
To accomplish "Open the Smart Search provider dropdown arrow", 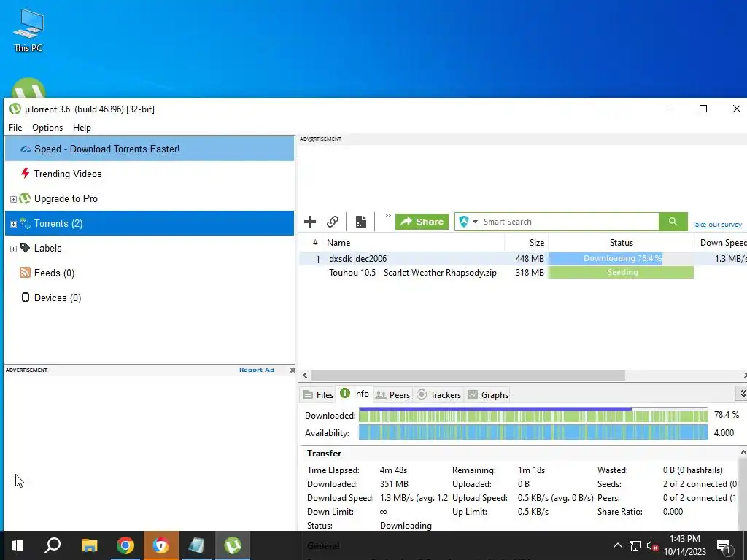I will click(x=475, y=222).
